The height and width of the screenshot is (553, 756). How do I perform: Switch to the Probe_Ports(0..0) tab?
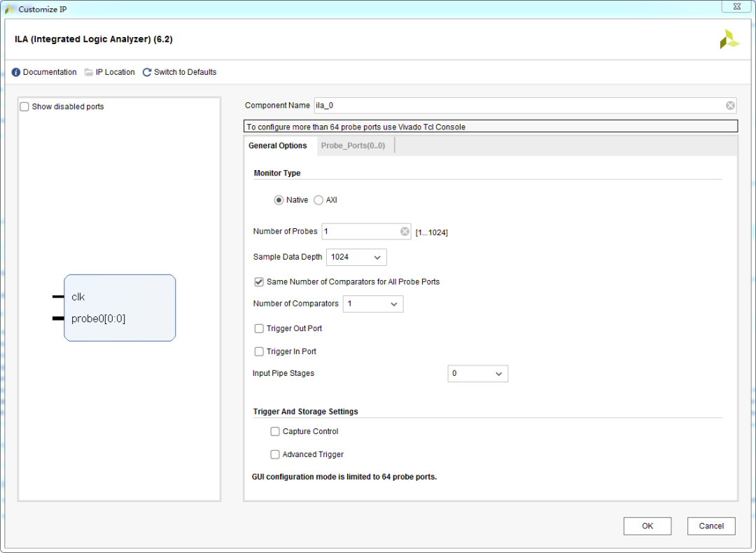click(x=353, y=146)
